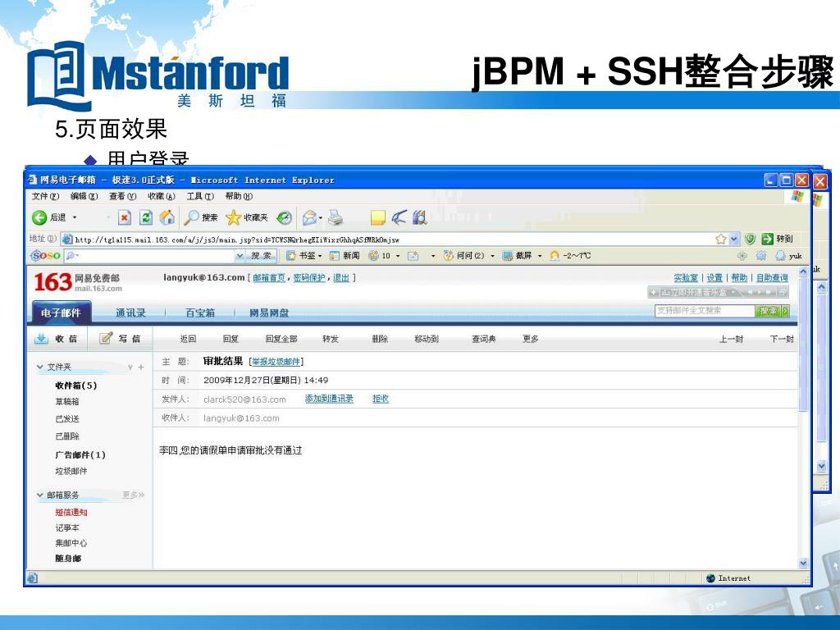Click the Refresh page icon
The image size is (840, 630).
point(146,217)
